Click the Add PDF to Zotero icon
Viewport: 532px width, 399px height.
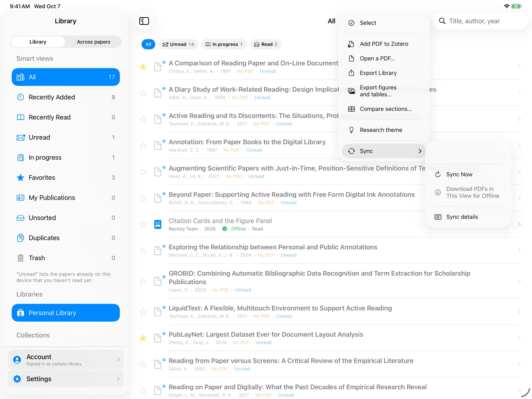(x=351, y=44)
